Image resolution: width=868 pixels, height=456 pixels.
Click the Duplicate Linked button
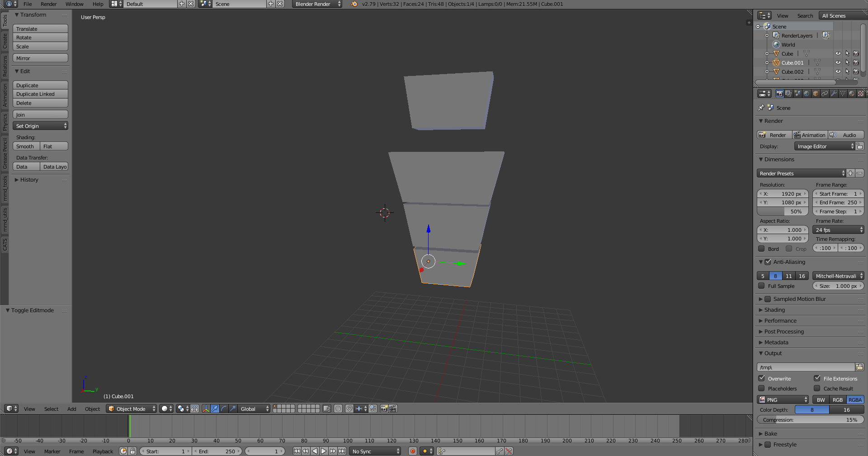pos(40,94)
